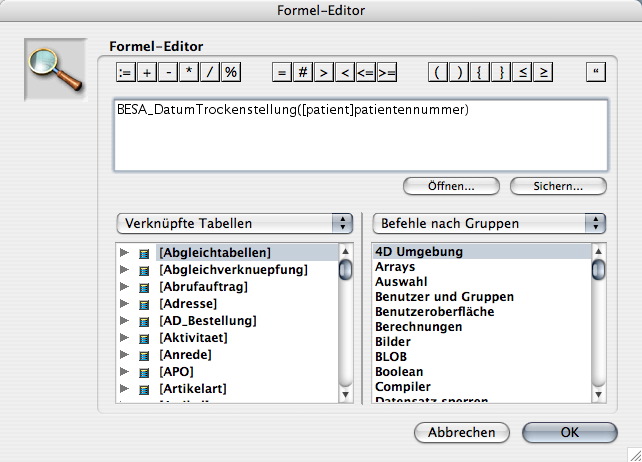Insert the multiplication asterisk operator
This screenshot has height=462, width=642.
click(x=189, y=72)
